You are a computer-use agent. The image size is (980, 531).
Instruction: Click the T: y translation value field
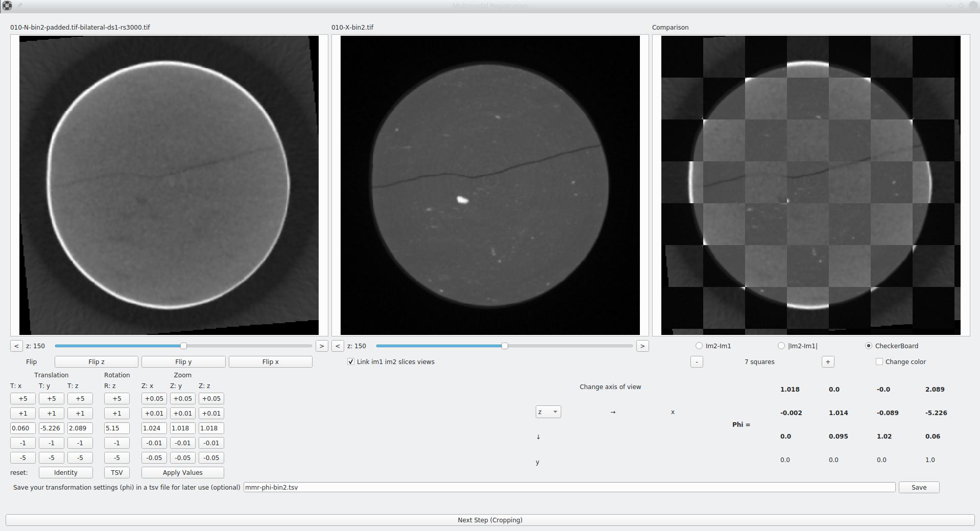51,428
